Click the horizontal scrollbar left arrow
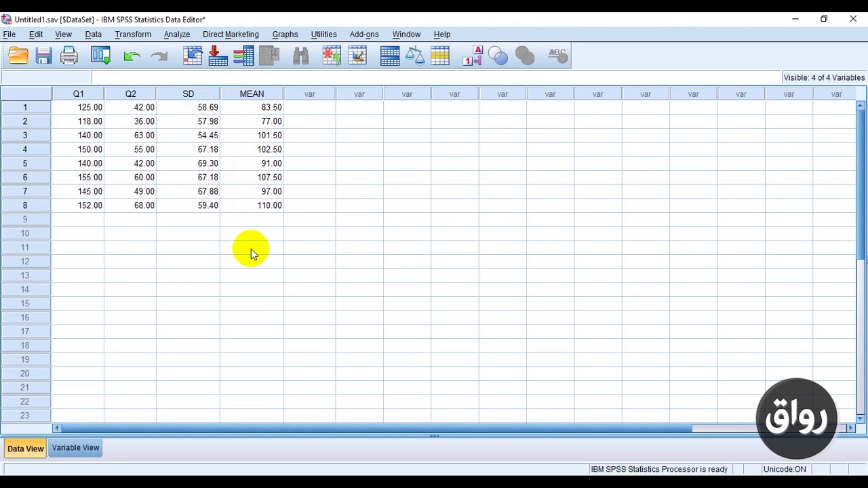Image resolution: width=868 pixels, height=488 pixels. pyautogui.click(x=56, y=428)
